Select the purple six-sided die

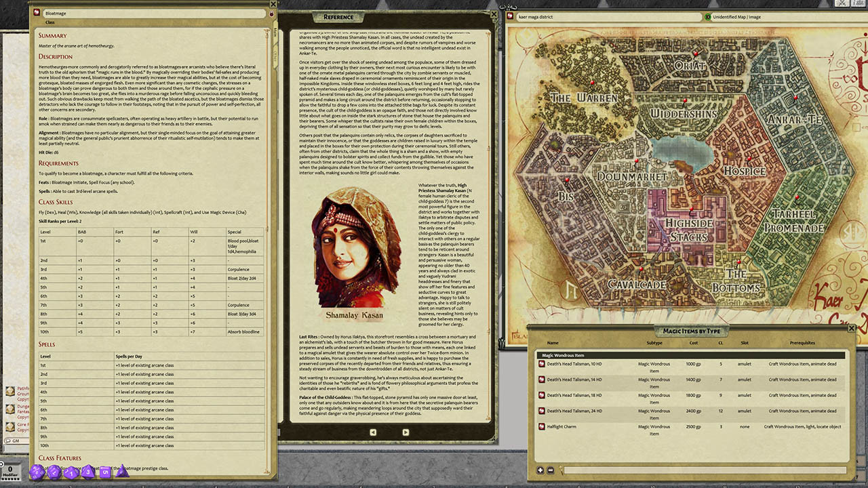click(x=105, y=472)
